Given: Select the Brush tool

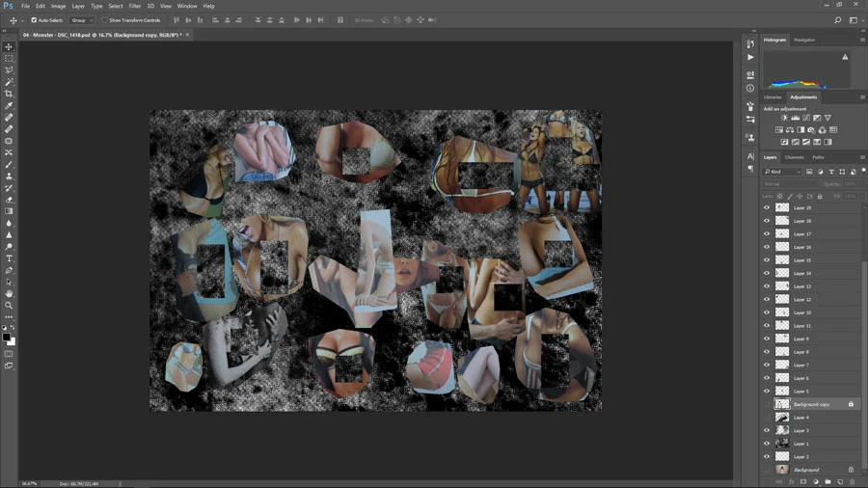Looking at the screenshot, I should click(x=9, y=164).
